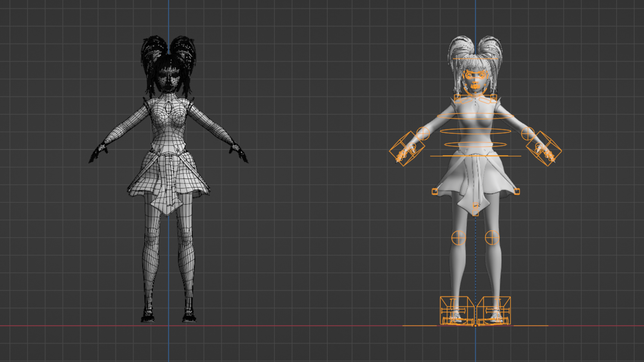The width and height of the screenshot is (644, 362).
Task: Click the center skirt-front rig control
Action: pos(475,209)
